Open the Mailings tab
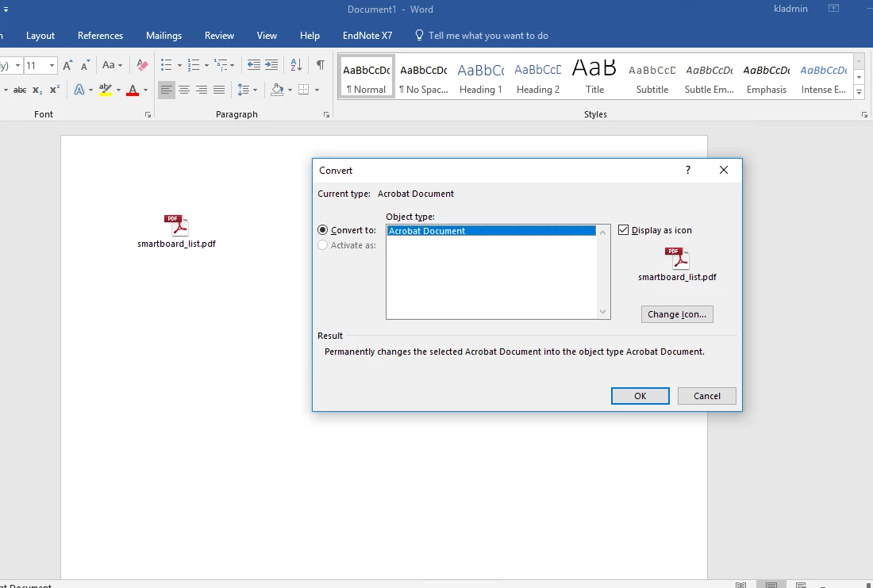 pos(163,36)
